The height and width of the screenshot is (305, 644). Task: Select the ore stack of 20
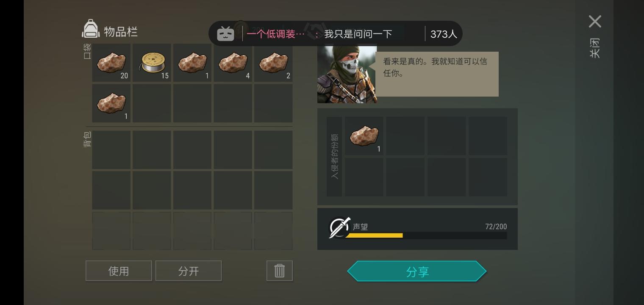pos(111,63)
